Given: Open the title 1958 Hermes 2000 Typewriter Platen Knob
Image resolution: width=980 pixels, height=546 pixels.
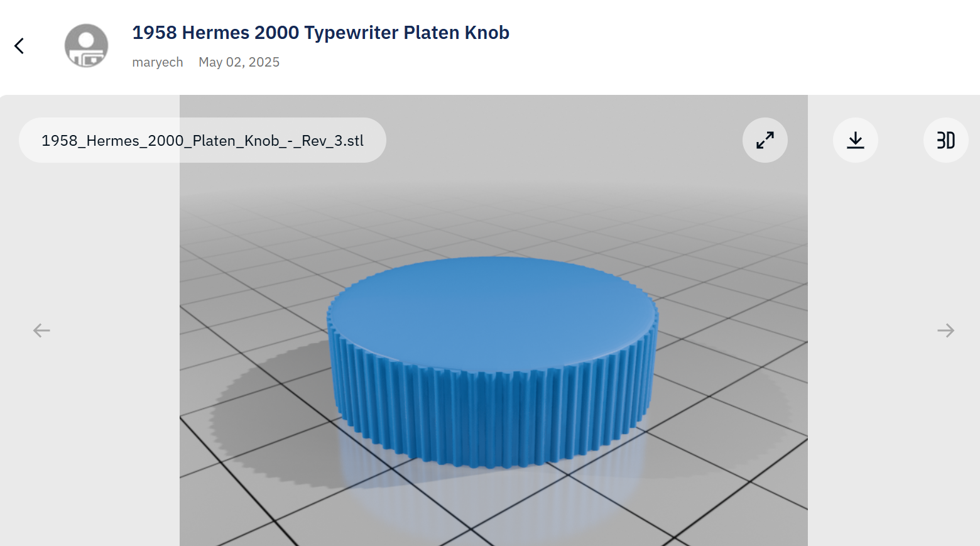Looking at the screenshot, I should tap(320, 32).
